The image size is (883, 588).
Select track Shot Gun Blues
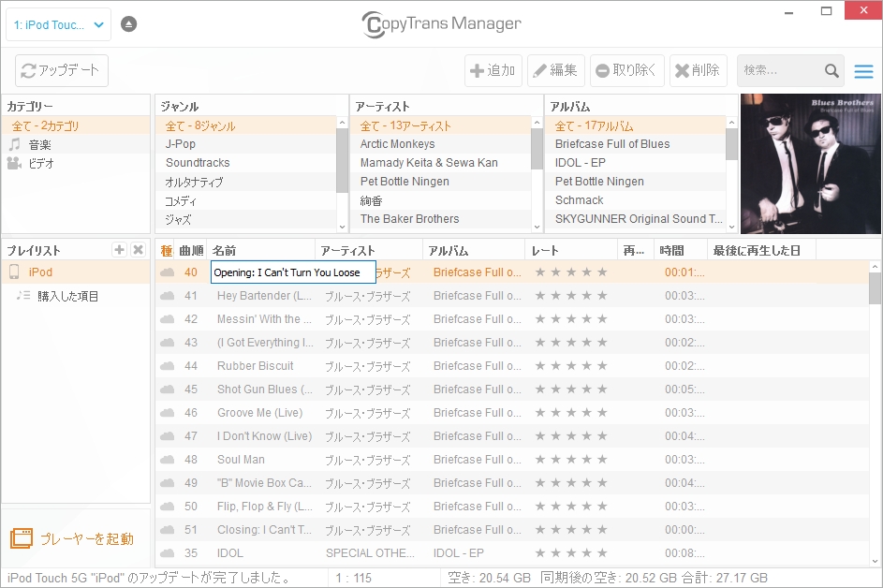(x=264, y=390)
